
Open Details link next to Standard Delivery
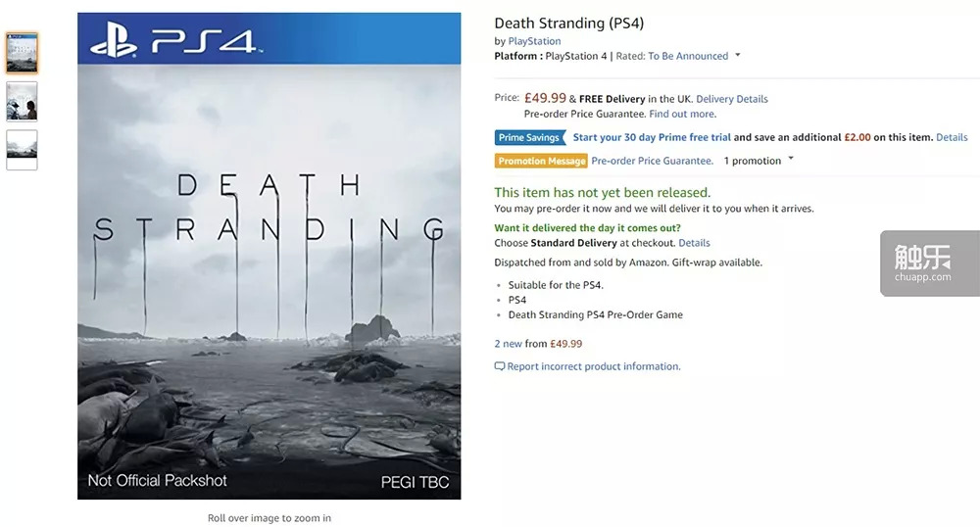(x=694, y=243)
